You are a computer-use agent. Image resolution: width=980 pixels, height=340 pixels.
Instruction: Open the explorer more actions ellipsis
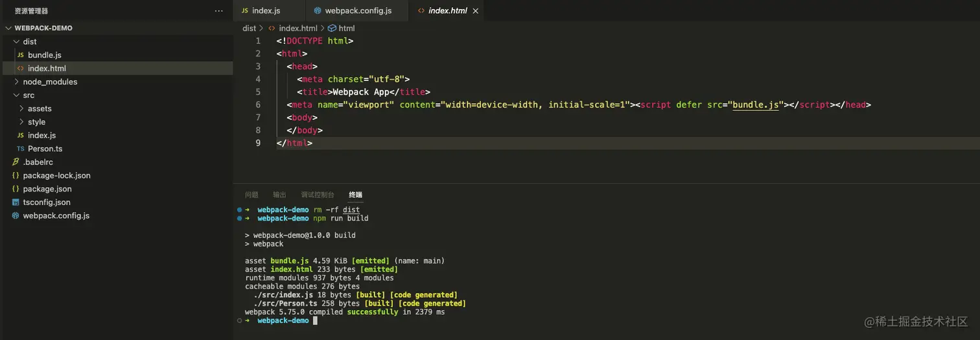(219, 11)
